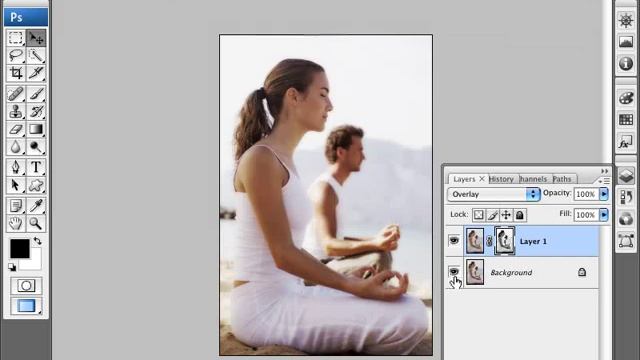640x360 pixels.
Task: Select the Move tool
Action: [x=36, y=38]
